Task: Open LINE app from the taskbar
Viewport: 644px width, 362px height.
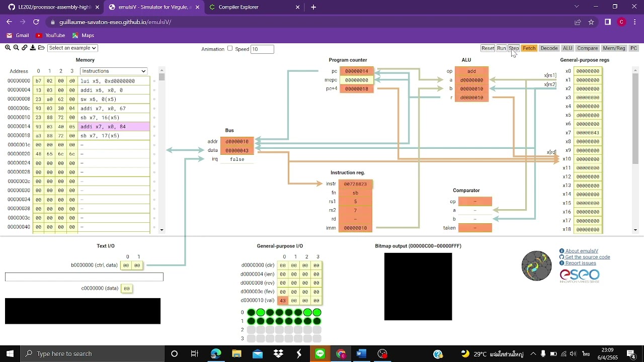Action: tap(320, 353)
